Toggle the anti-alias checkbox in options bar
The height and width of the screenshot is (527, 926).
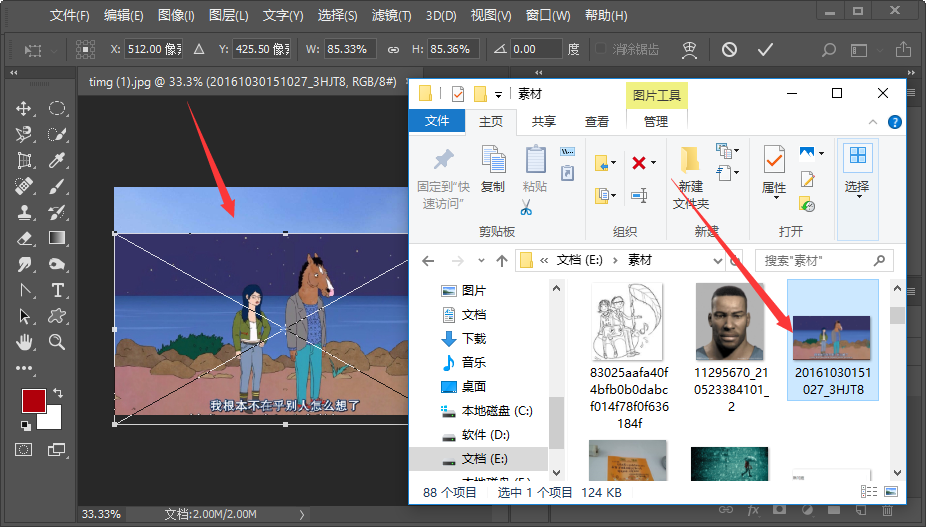pyautogui.click(x=601, y=49)
